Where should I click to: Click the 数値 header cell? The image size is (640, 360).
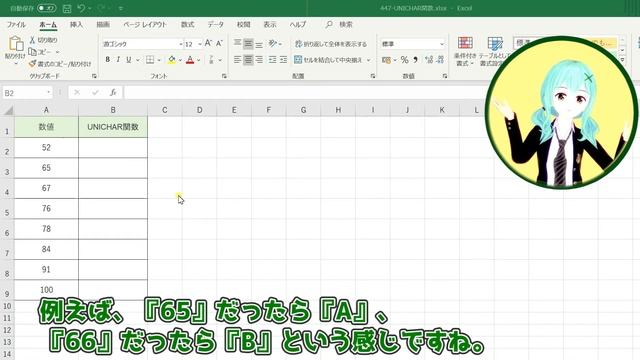(x=46, y=127)
